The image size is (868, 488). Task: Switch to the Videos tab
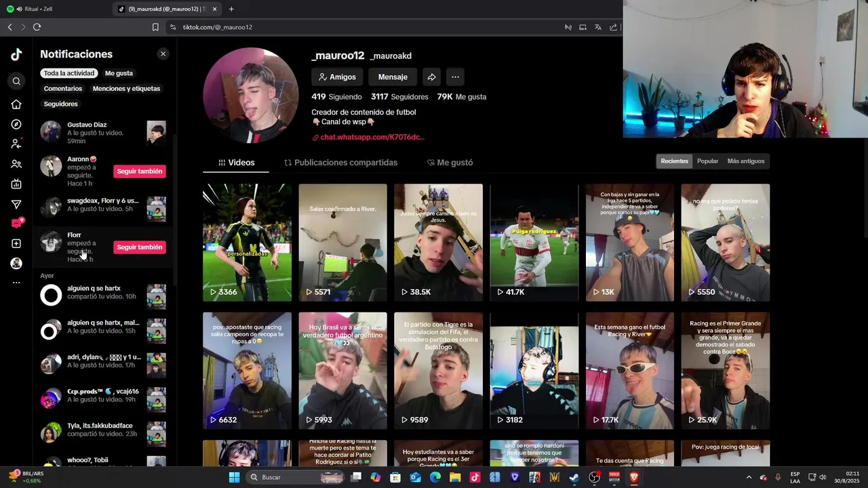pos(236,163)
